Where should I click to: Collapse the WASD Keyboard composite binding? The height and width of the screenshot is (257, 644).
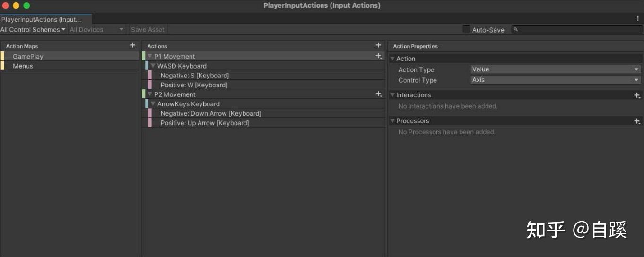click(153, 66)
